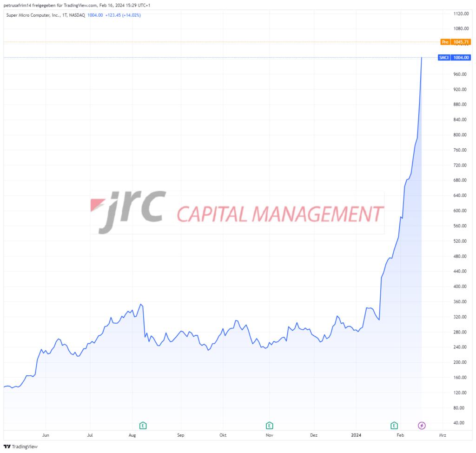The image size is (476, 453).
Task: Click the Jun label on the time axis
Action: pos(46,435)
